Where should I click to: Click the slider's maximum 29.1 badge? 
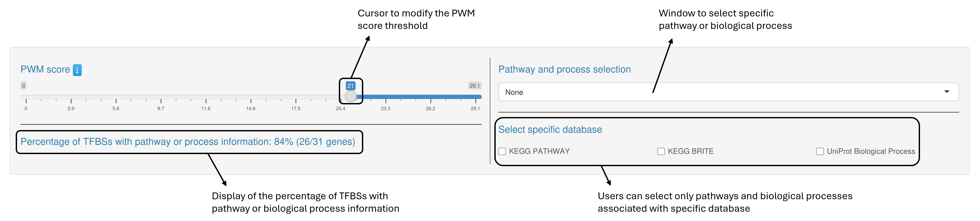point(474,86)
